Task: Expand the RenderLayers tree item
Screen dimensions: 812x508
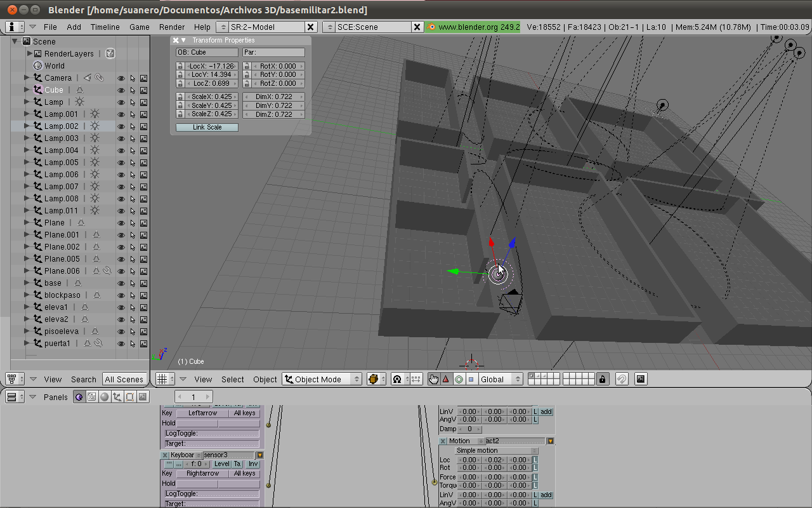Action: pos(29,54)
